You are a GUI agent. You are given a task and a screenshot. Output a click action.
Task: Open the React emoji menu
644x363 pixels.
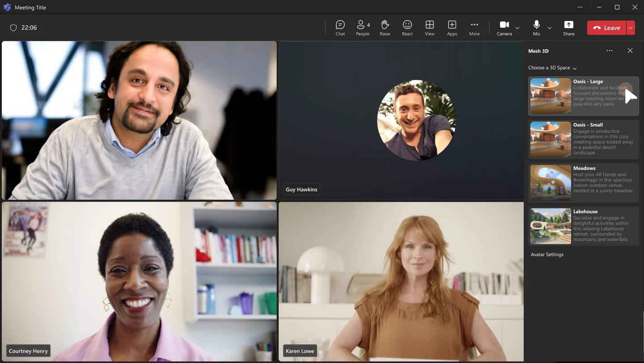407,28
